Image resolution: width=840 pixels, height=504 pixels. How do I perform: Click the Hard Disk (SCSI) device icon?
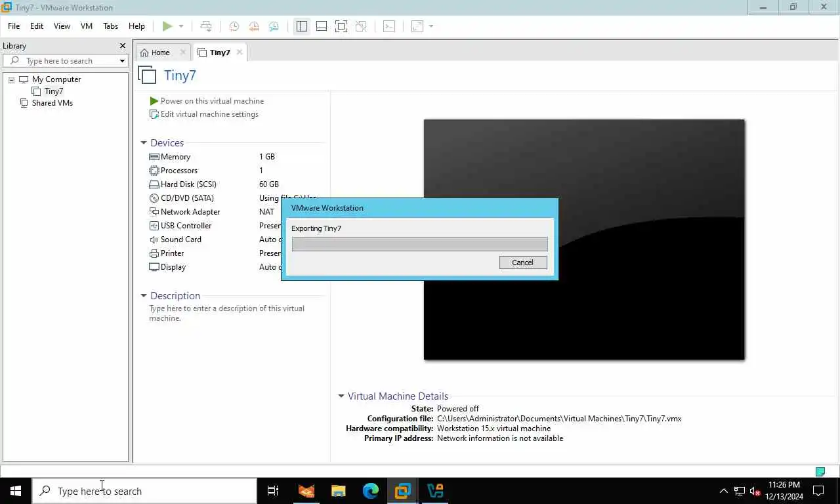[154, 184]
